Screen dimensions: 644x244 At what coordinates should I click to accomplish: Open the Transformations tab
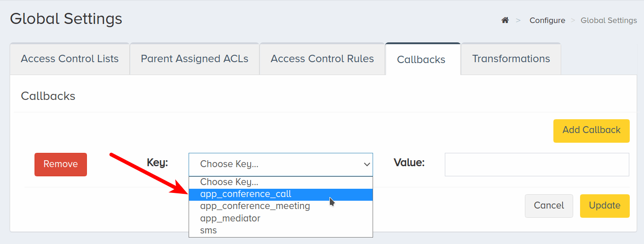[511, 59]
